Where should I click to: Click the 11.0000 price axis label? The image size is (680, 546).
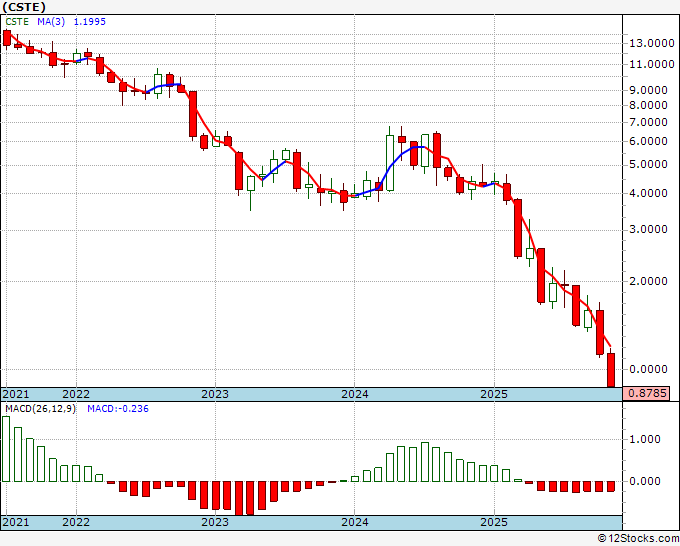(x=652, y=64)
